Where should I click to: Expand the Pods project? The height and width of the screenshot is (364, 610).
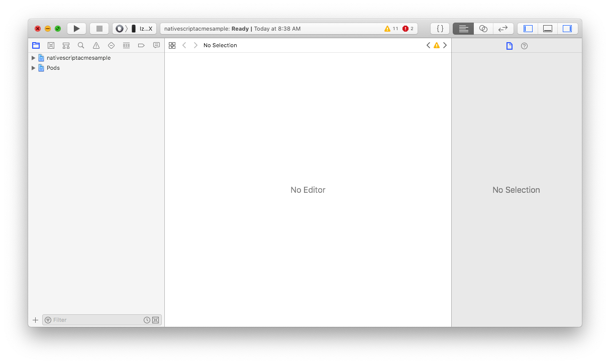33,68
